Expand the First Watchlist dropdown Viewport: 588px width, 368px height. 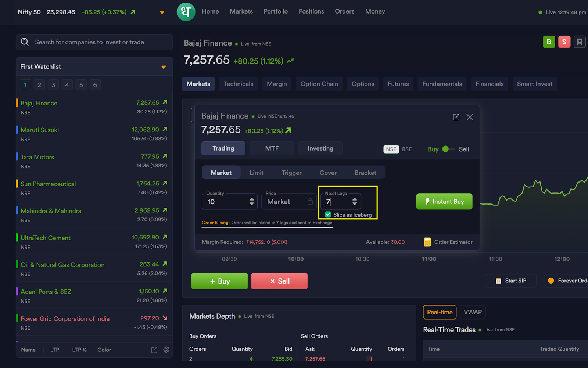point(164,67)
